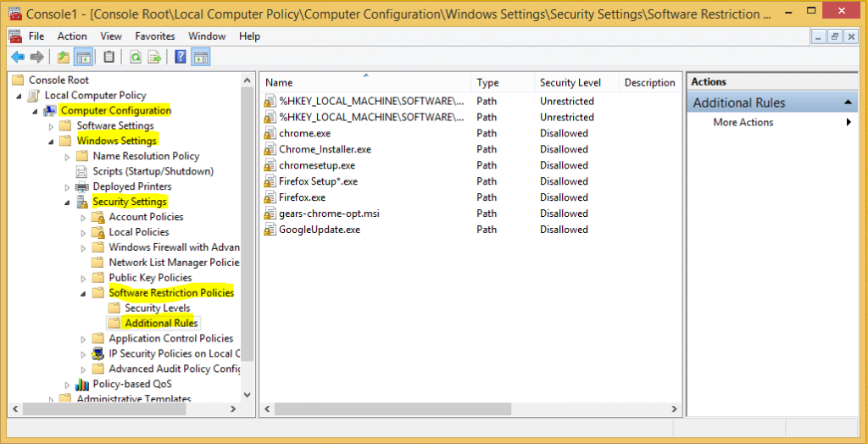The image size is (868, 444).
Task: Select the first %HKEY_LOCAL_MACHINE path rule
Action: click(371, 101)
